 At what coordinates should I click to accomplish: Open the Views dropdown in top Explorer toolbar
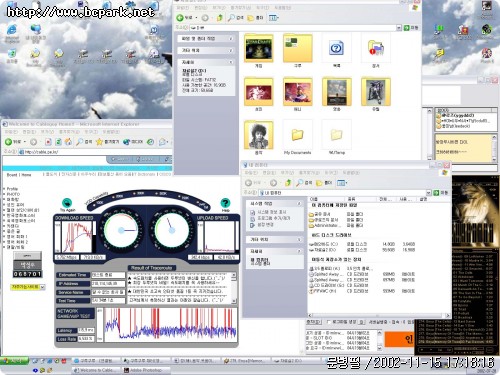pos(274,18)
